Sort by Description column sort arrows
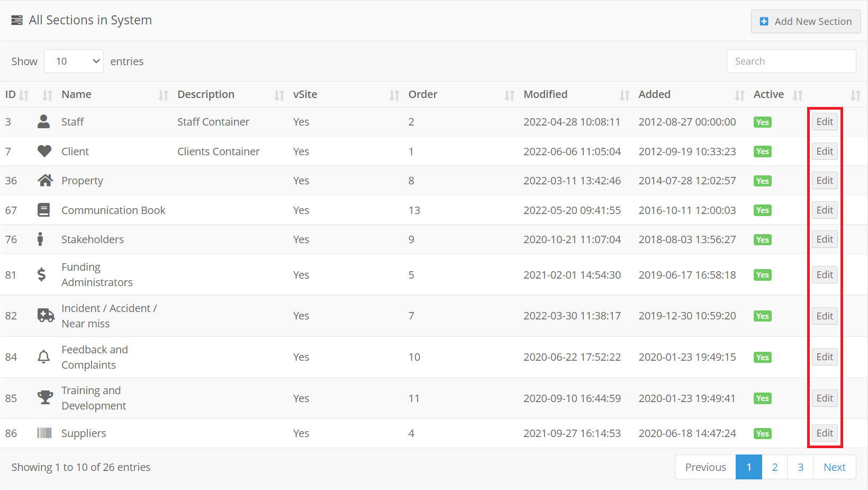868x490 pixels. pos(279,95)
